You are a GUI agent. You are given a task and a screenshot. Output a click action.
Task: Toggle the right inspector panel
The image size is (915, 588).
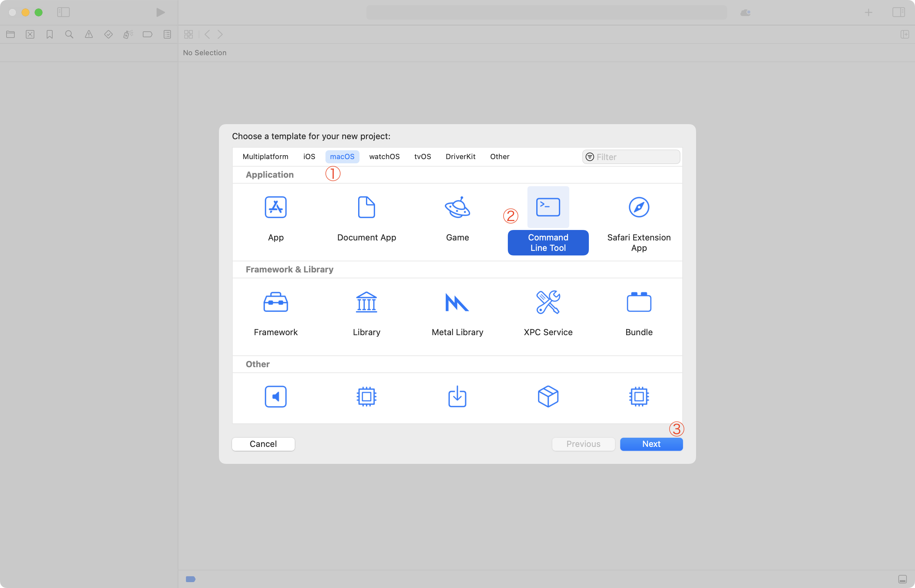pyautogui.click(x=898, y=12)
